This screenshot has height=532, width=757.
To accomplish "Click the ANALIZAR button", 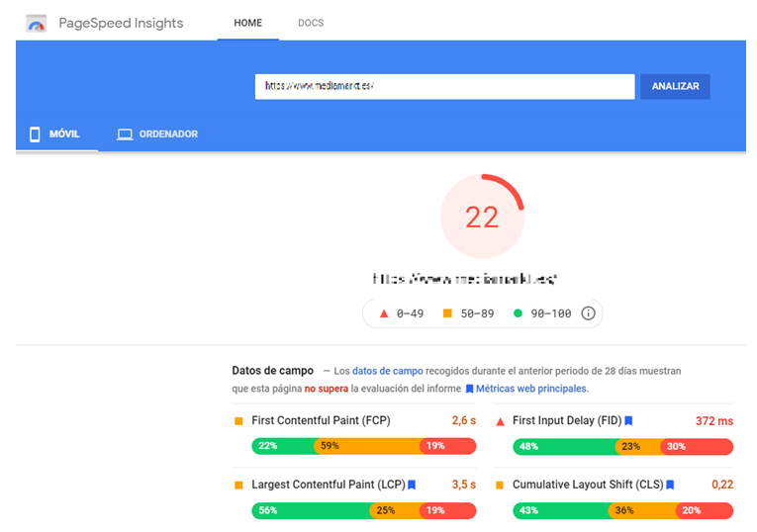I will 675,86.
